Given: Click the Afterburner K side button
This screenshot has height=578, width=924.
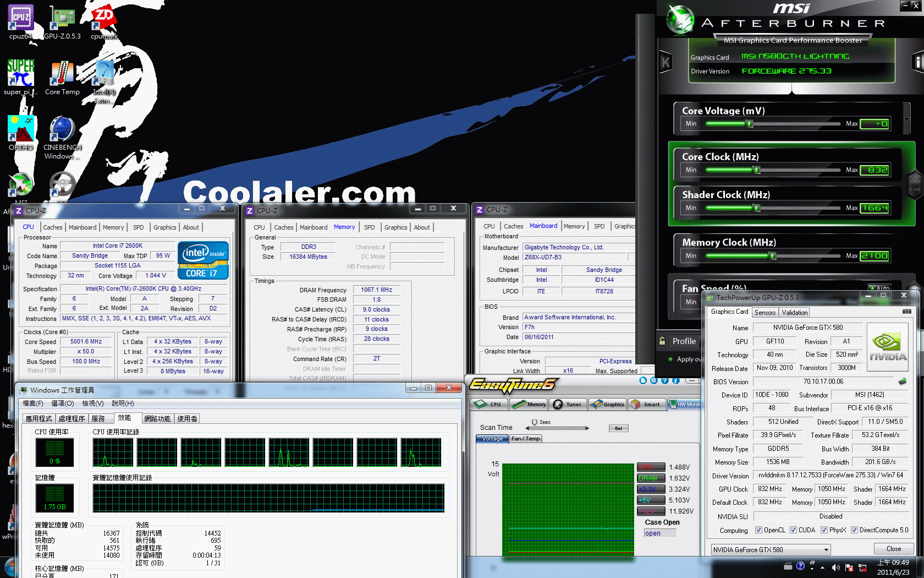Looking at the screenshot, I should 665,62.
